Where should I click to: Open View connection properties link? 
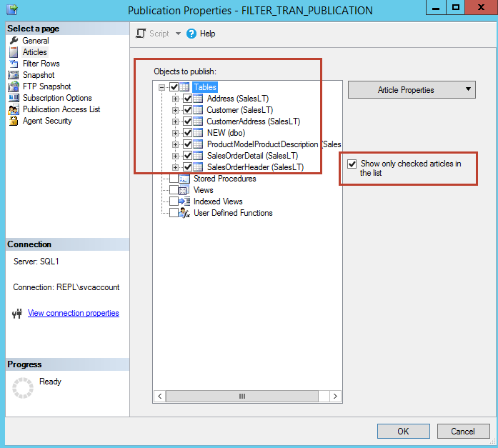click(73, 313)
